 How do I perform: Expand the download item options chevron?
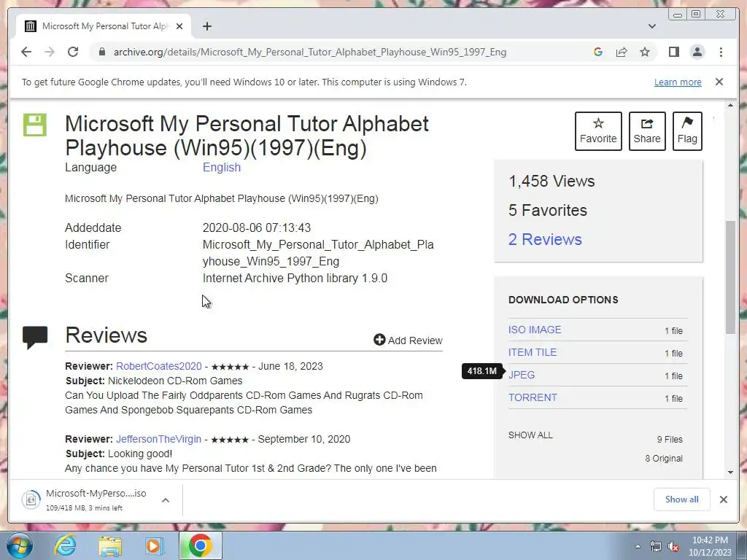pos(166,500)
